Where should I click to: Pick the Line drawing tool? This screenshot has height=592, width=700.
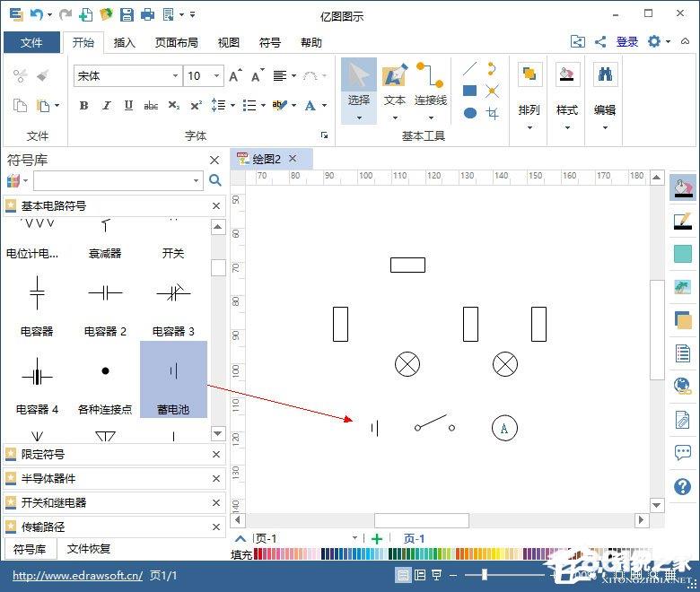469,69
